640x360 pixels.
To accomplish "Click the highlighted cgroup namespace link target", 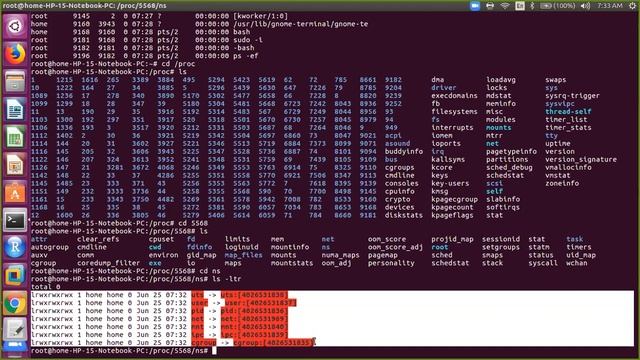I will point(273,343).
